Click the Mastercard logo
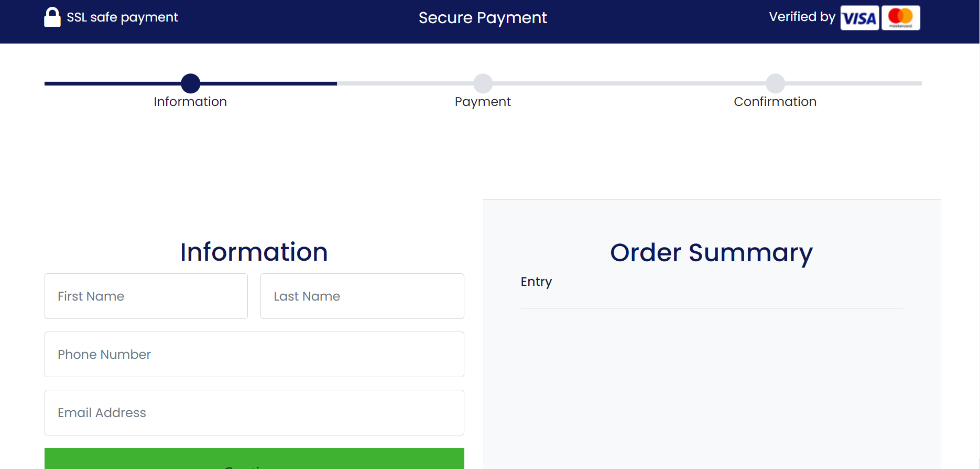980x469 pixels. coord(900,18)
